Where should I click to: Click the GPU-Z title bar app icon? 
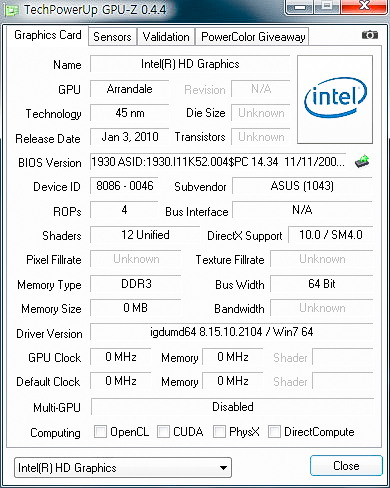11,10
